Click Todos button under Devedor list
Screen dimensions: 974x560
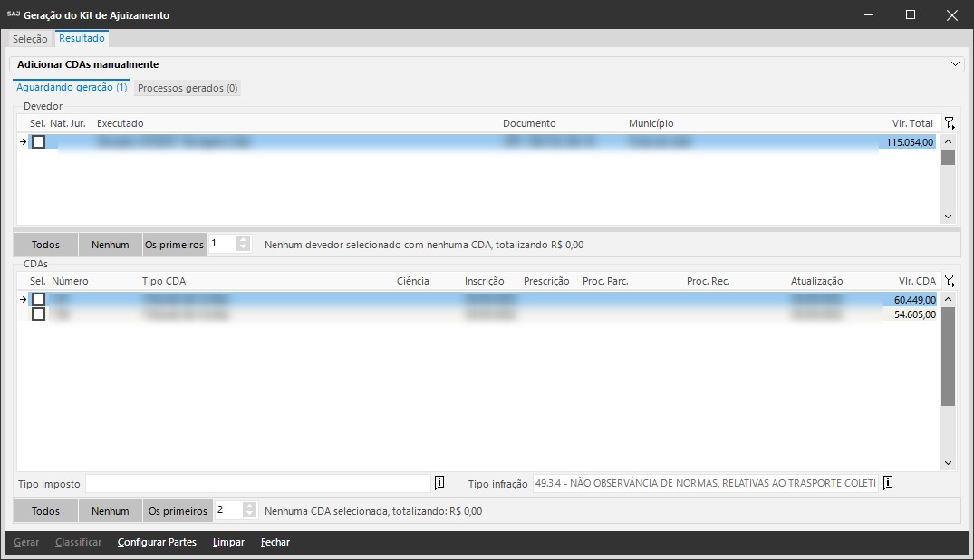45,245
